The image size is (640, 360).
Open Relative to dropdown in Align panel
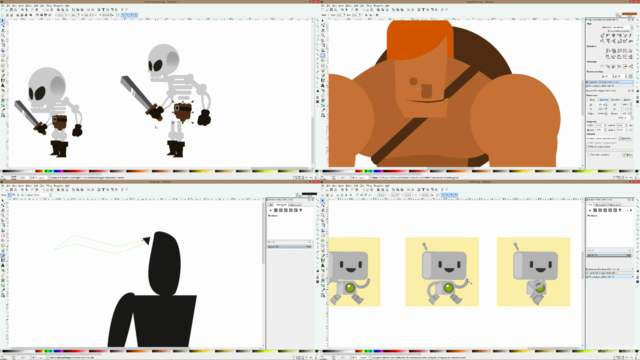tap(618, 27)
